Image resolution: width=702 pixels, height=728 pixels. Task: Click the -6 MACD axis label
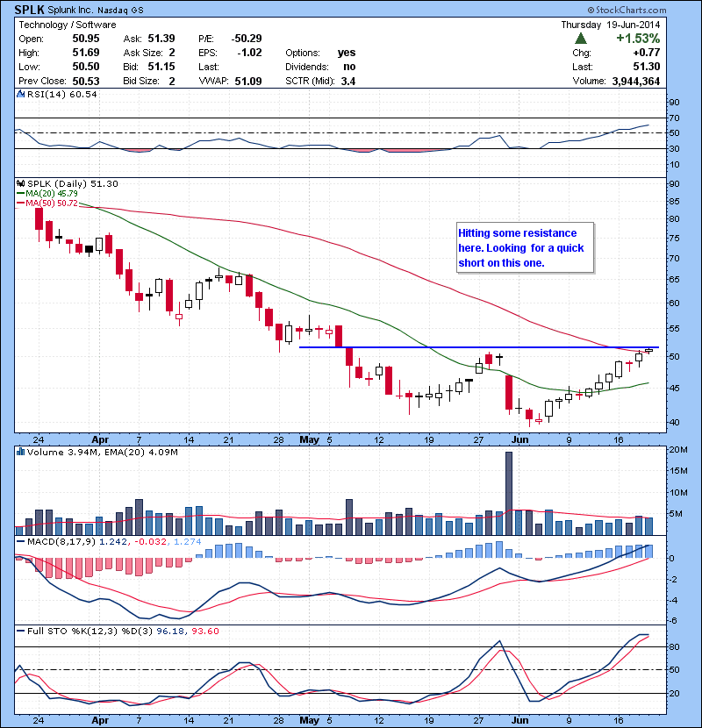point(673,621)
